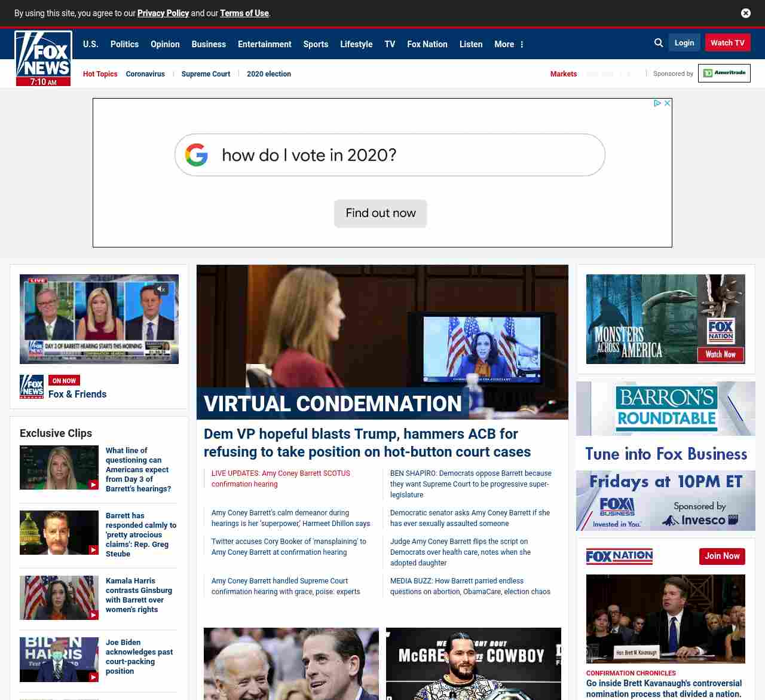
Task: Close the Google ad with X icon
Action: (x=668, y=103)
